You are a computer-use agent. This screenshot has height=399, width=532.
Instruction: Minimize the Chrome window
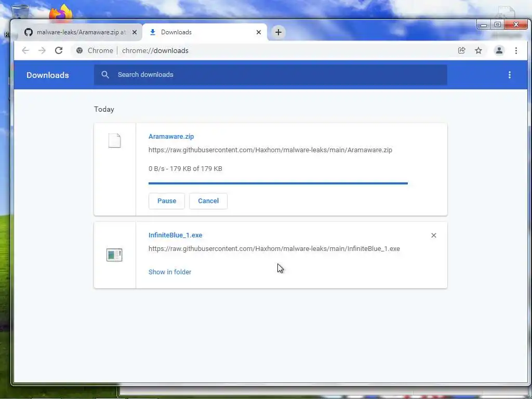484,25
